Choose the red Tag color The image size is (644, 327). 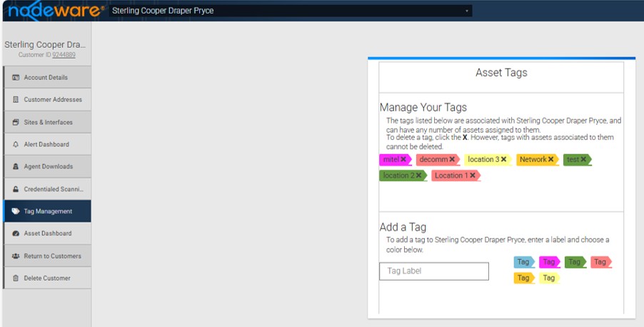pos(601,262)
